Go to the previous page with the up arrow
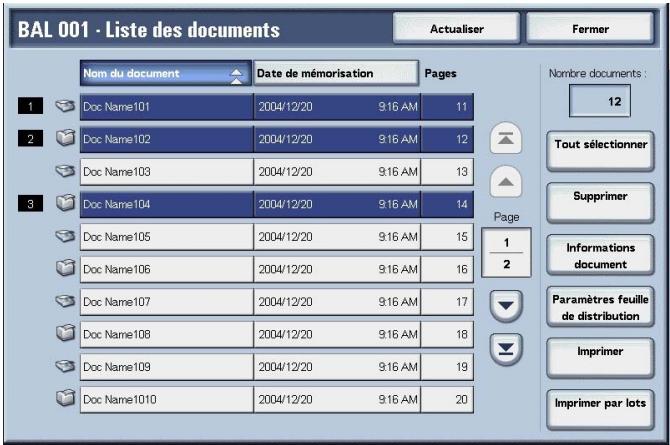Screen dimensions: 670x445 tap(505, 182)
